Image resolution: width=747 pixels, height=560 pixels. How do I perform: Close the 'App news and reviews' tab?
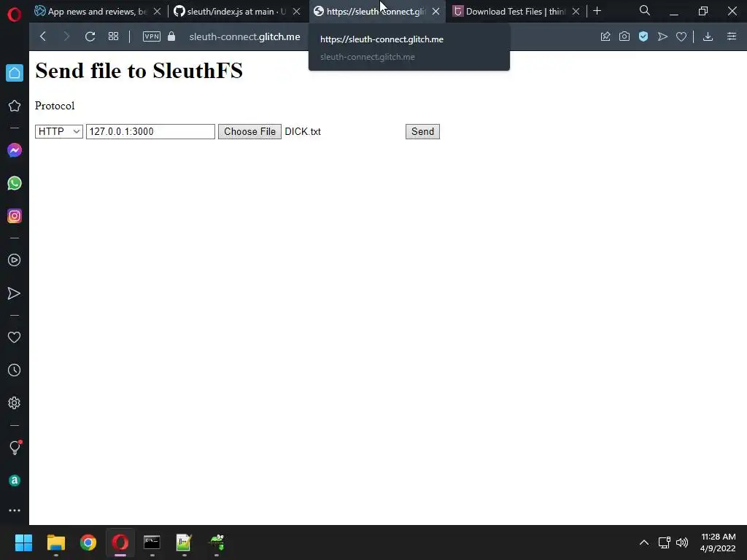(x=158, y=12)
